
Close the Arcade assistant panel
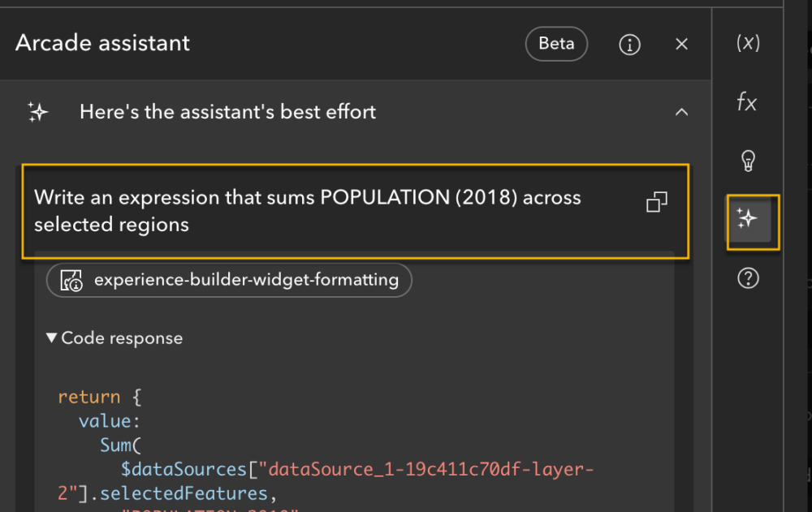tap(682, 45)
